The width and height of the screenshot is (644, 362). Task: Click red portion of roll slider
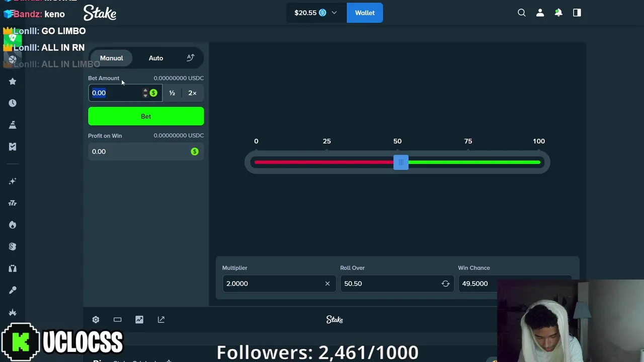pyautogui.click(x=324, y=162)
